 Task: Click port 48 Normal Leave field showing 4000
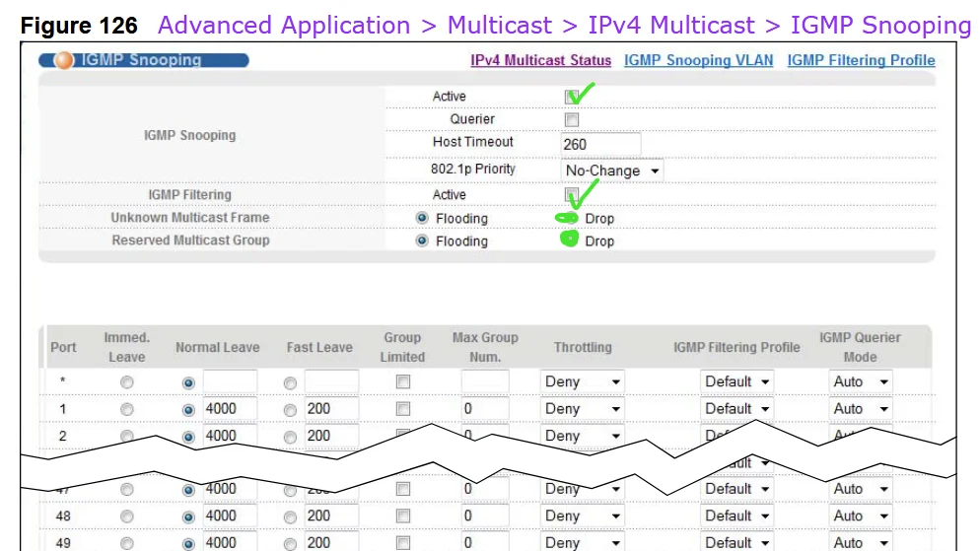230,517
